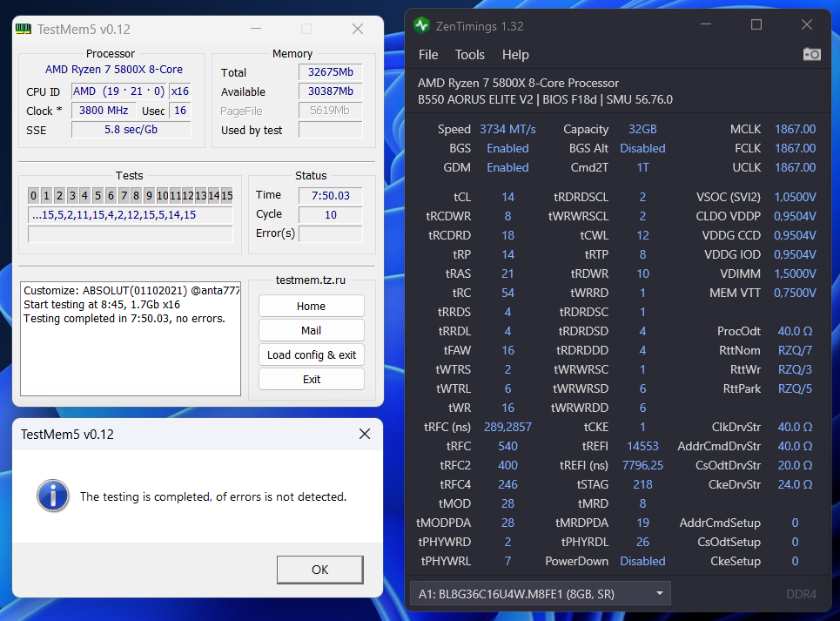Click the MCLK value 1867.00
Screen dimensions: 840x621
click(x=795, y=129)
